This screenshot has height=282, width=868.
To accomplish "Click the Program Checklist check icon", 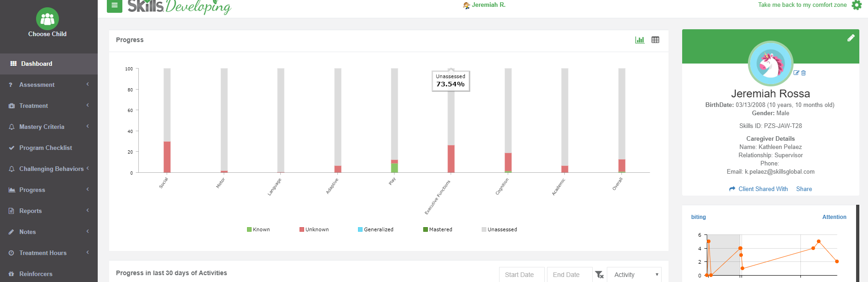I will tap(11, 148).
